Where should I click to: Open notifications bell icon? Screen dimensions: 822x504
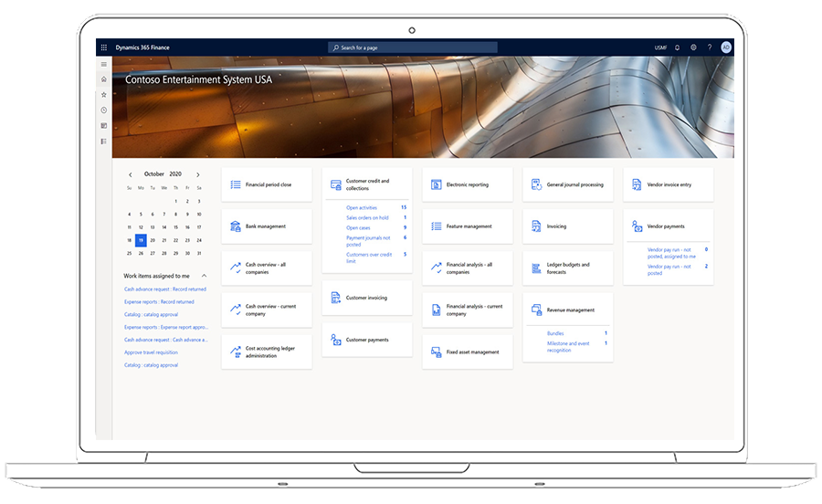click(678, 47)
